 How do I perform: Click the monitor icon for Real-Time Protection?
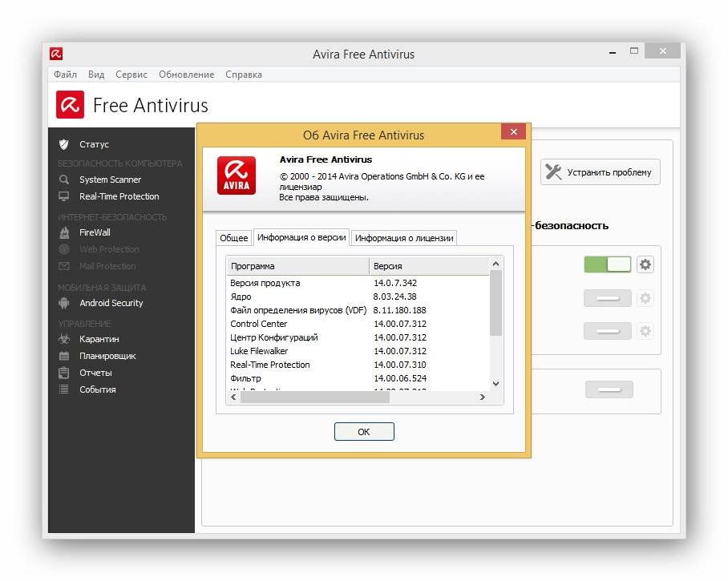(64, 196)
